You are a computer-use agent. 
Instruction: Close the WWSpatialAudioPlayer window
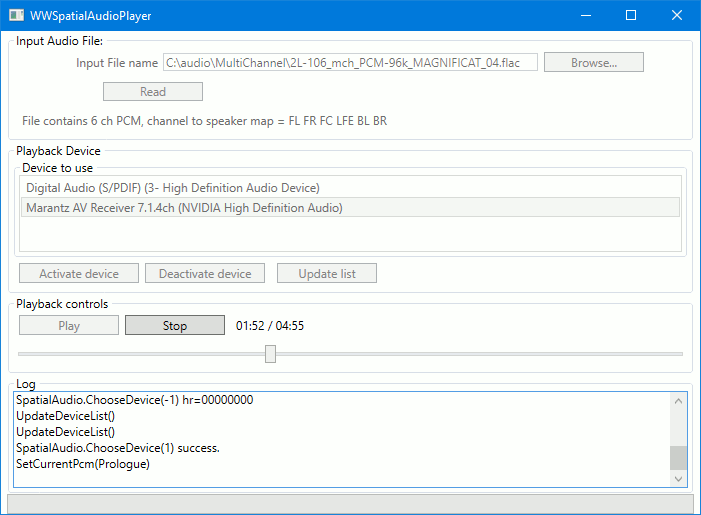tap(677, 16)
